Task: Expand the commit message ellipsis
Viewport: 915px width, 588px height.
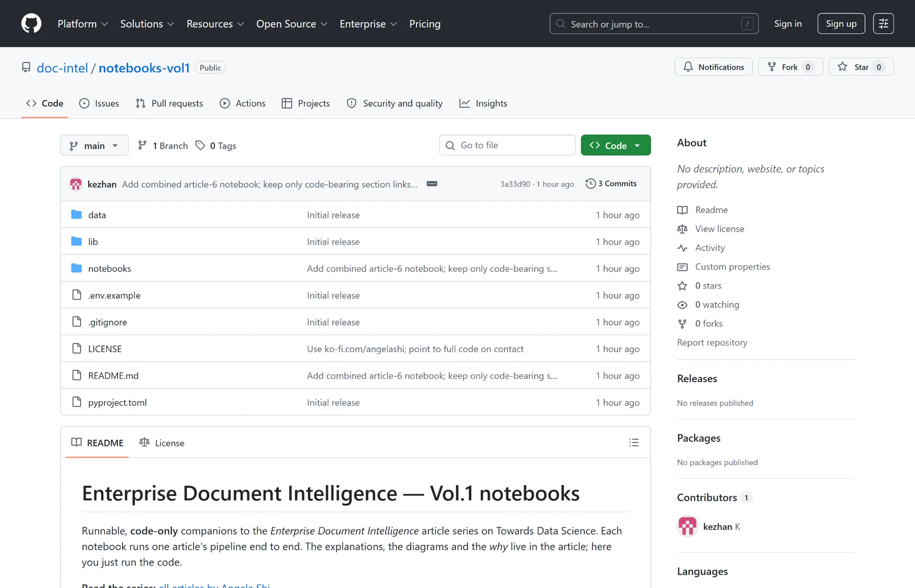Action: click(432, 184)
